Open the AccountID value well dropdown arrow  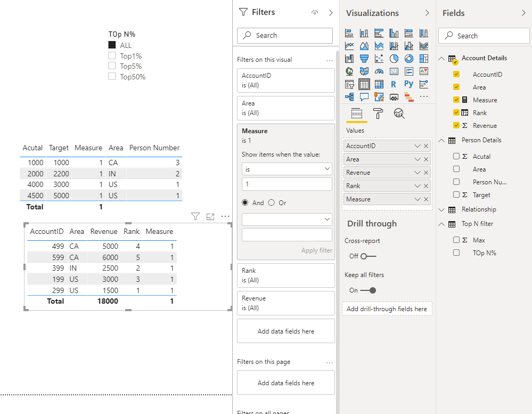418,146
